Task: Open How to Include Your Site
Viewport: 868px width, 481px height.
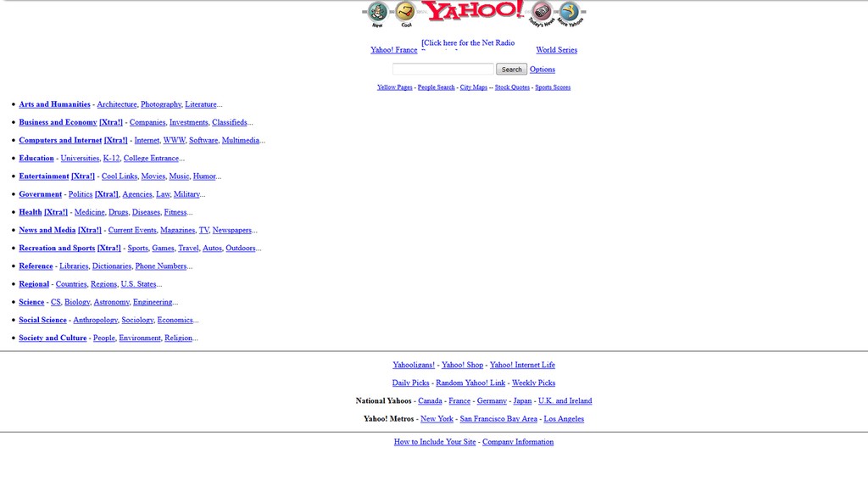Action: point(435,442)
